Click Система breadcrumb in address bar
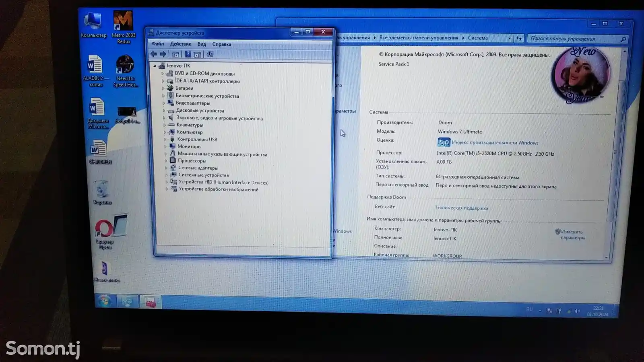 click(478, 38)
